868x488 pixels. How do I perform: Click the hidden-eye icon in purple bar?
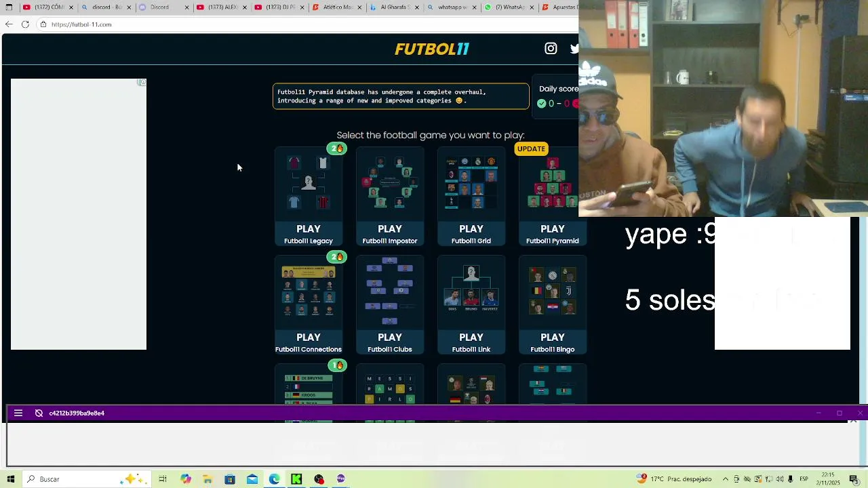(x=39, y=413)
